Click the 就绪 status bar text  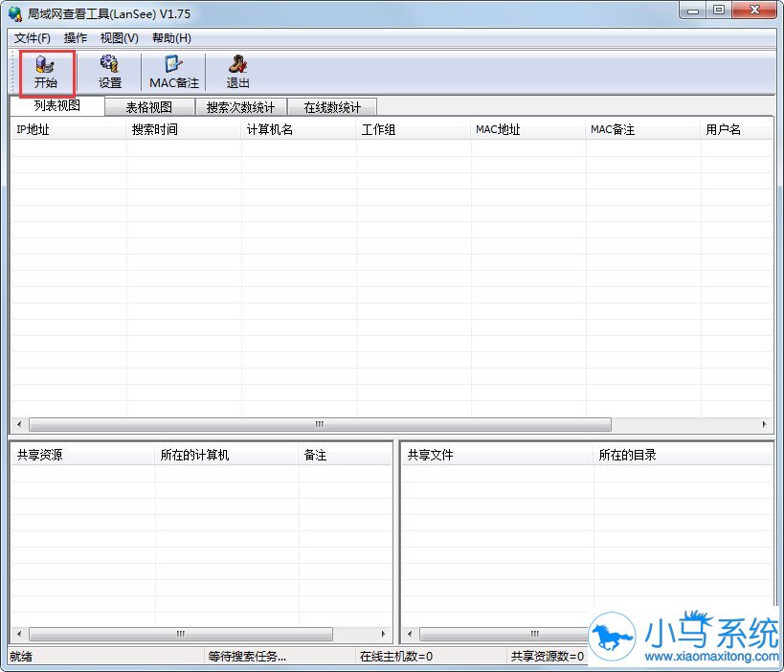(x=21, y=656)
